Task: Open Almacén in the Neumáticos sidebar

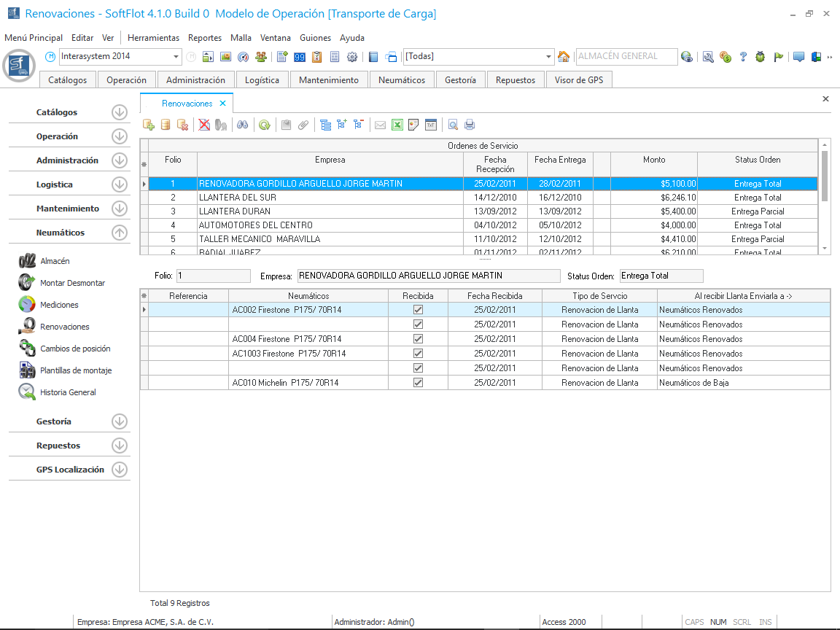Action: click(55, 261)
